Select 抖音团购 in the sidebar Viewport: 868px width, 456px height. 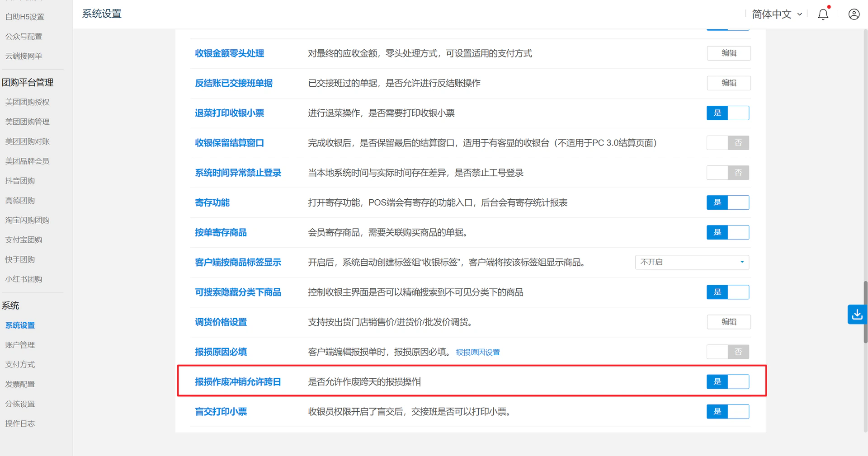coord(20,181)
